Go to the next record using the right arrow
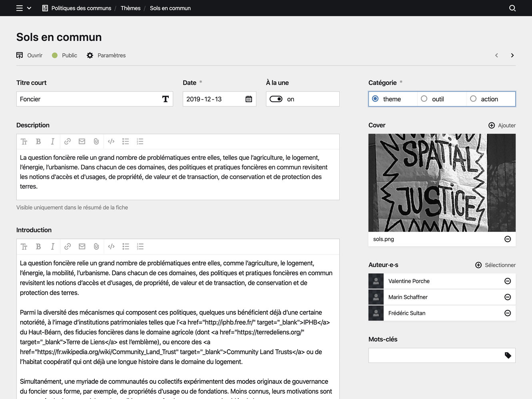 coord(512,55)
